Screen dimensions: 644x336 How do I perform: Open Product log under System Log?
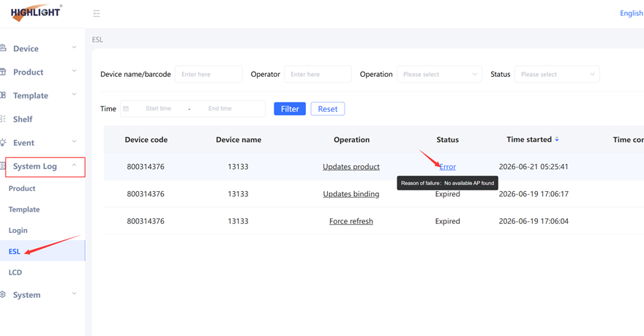tap(22, 189)
